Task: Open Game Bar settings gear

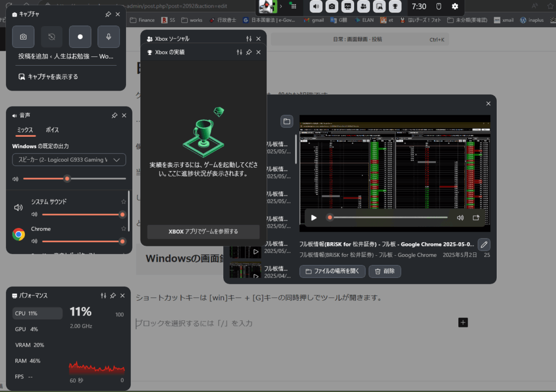Action: pyautogui.click(x=455, y=7)
